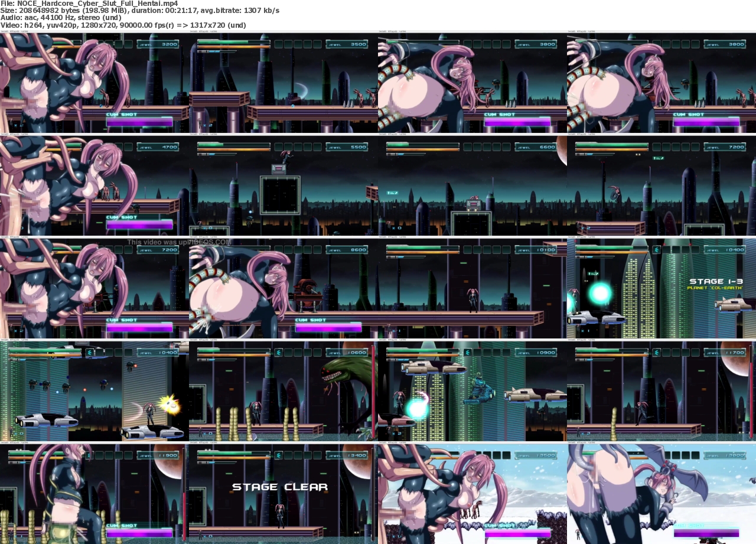
Task: Open the thumbnail showing JEWEL 10900
Action: pyautogui.click(x=472, y=391)
